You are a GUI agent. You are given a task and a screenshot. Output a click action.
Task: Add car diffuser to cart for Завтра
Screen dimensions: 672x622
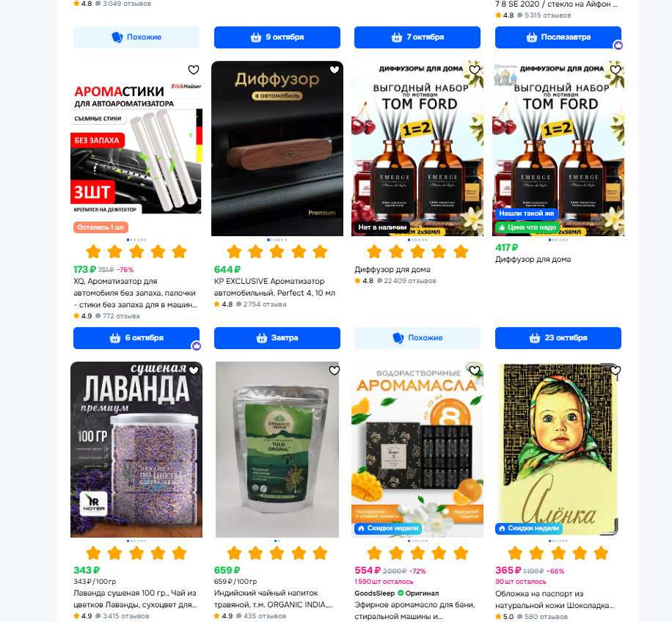(277, 338)
